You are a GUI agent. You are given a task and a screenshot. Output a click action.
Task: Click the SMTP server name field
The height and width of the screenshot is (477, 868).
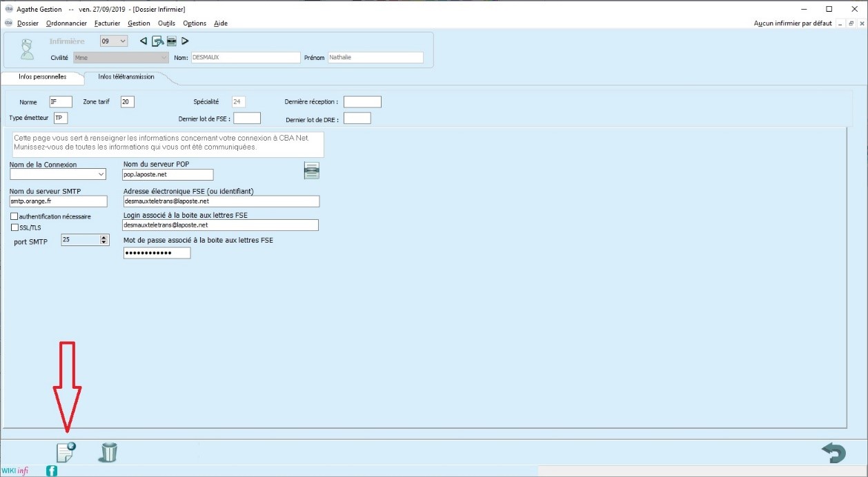(x=59, y=201)
